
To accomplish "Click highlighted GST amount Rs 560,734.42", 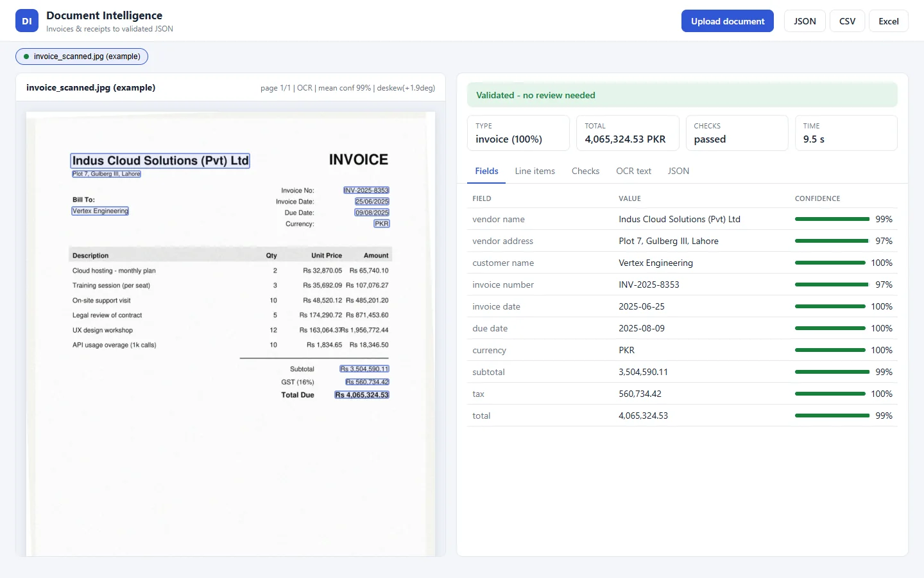I will [x=368, y=382].
